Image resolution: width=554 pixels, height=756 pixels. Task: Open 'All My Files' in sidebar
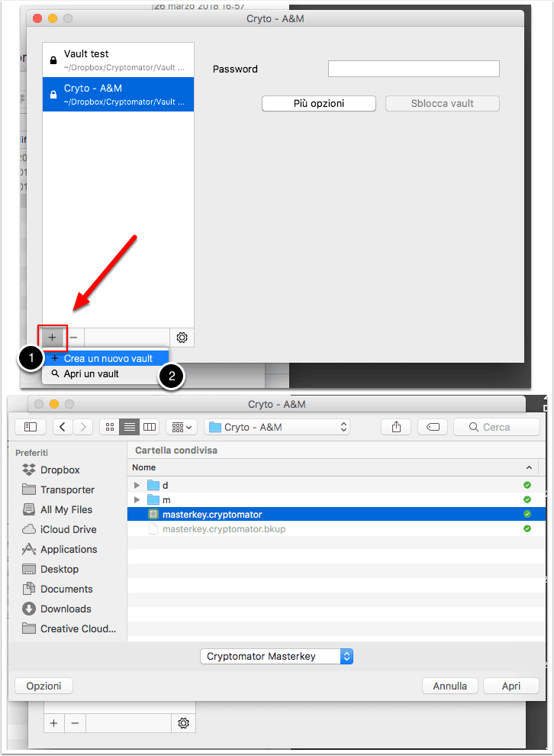point(57,509)
